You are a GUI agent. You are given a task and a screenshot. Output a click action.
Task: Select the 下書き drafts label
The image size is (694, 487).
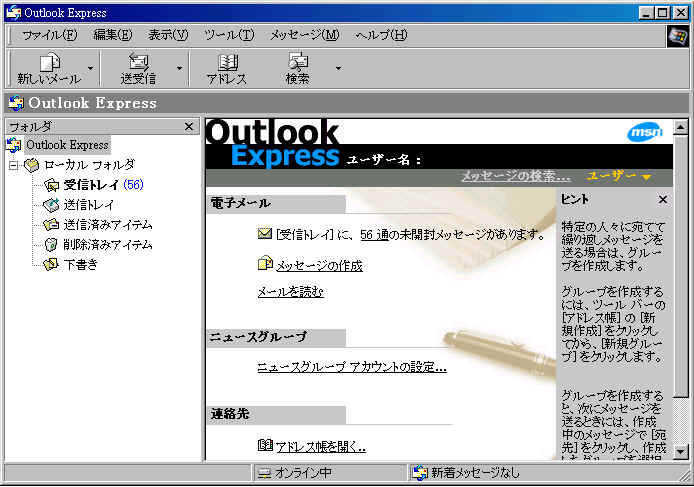81,264
